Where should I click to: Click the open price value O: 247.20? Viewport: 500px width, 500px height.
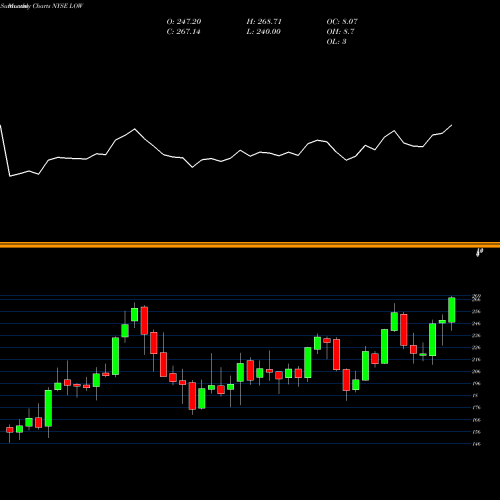(184, 22)
